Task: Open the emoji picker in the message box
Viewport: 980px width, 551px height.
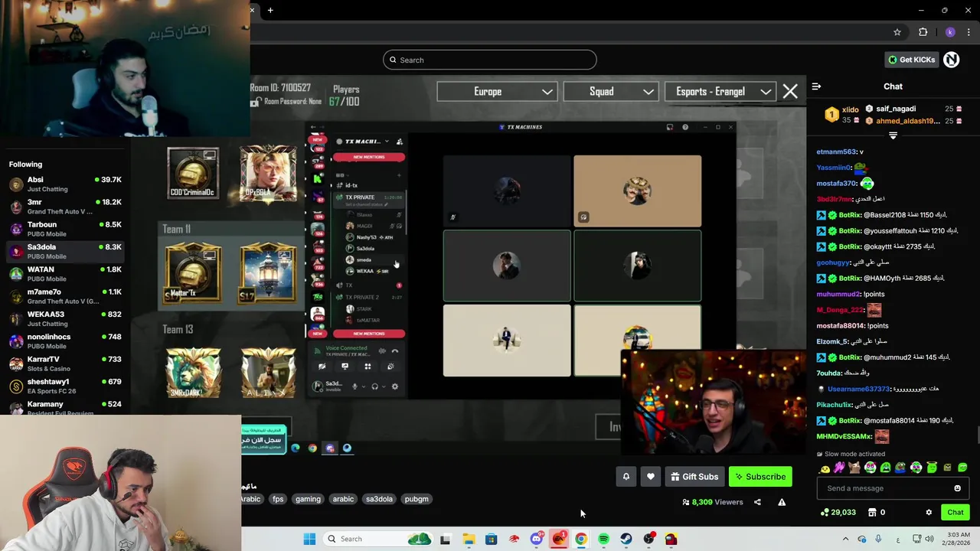Action: pyautogui.click(x=957, y=488)
